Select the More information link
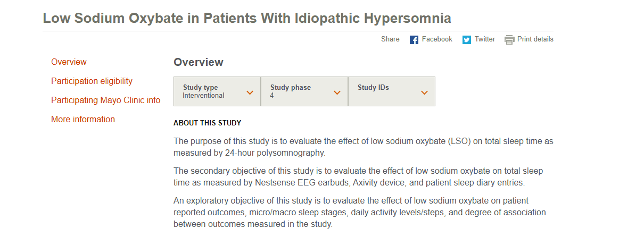 point(83,120)
